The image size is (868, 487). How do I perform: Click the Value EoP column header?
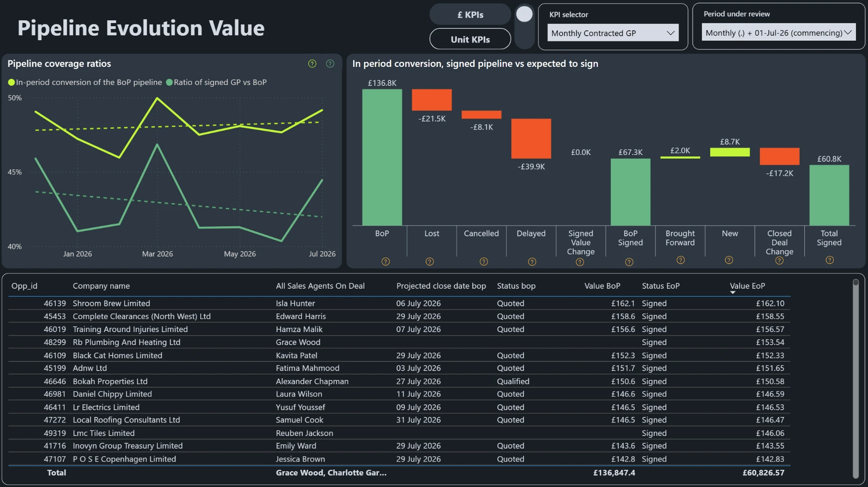click(x=747, y=286)
